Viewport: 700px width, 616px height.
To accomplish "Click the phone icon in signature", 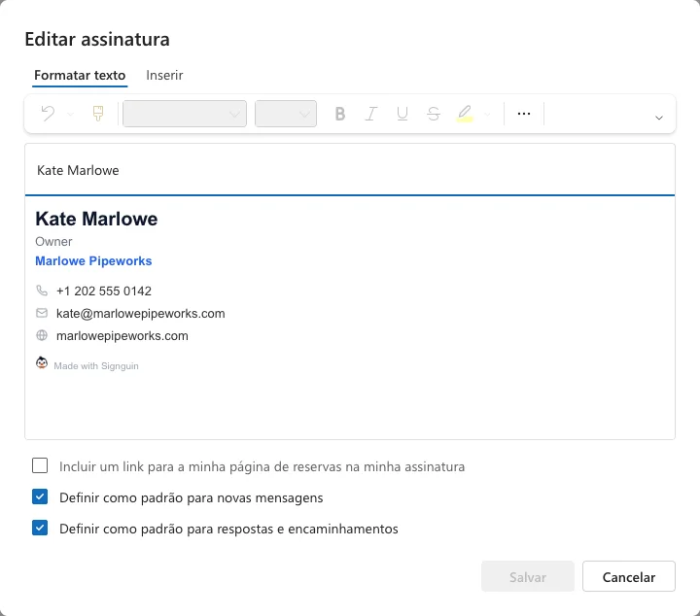I will click(x=42, y=291).
